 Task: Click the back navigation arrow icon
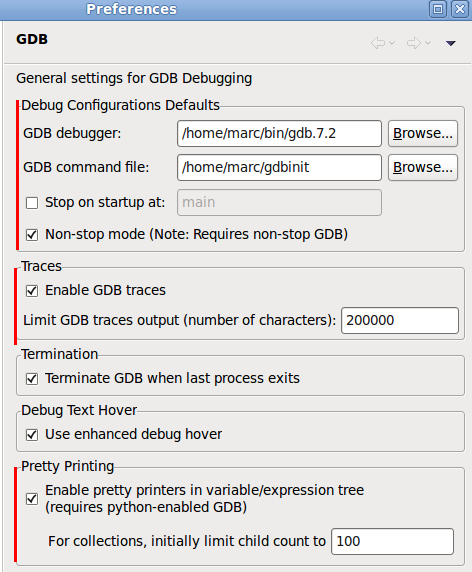[x=378, y=43]
